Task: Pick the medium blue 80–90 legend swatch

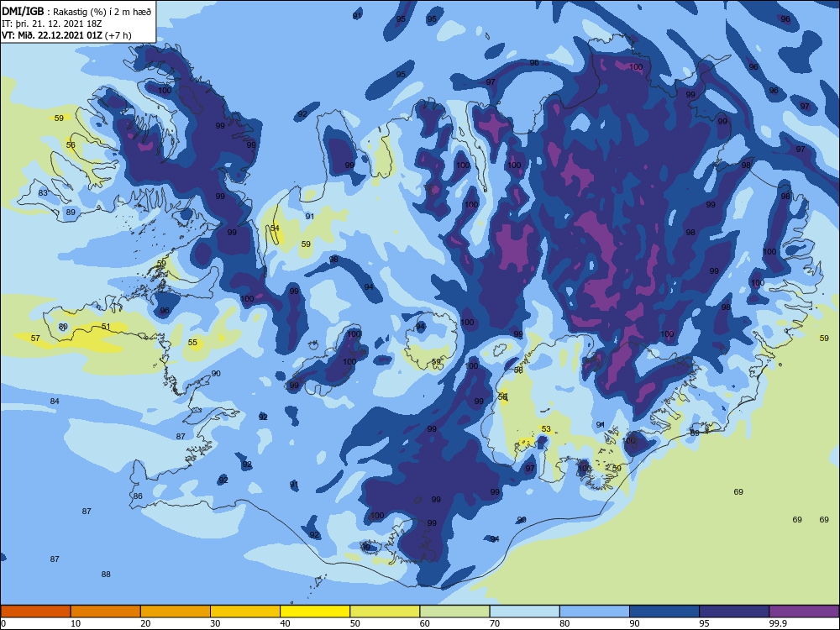Action: [595, 612]
